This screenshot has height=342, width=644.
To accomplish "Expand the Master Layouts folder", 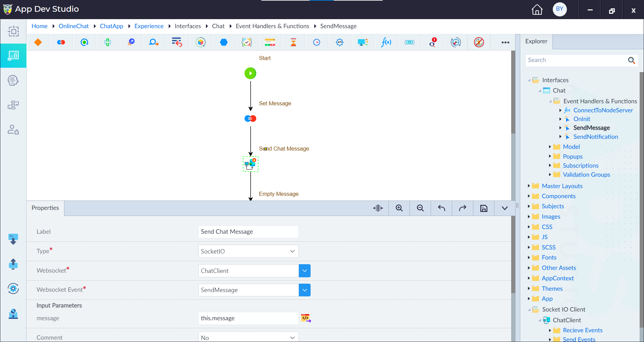I will point(529,186).
